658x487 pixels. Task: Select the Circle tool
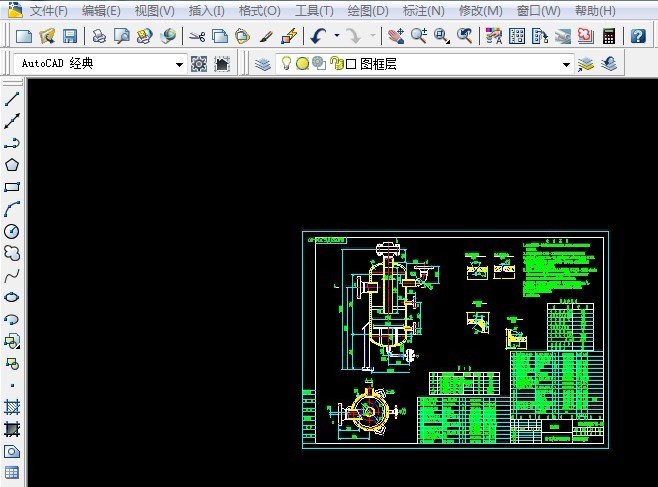coord(12,231)
